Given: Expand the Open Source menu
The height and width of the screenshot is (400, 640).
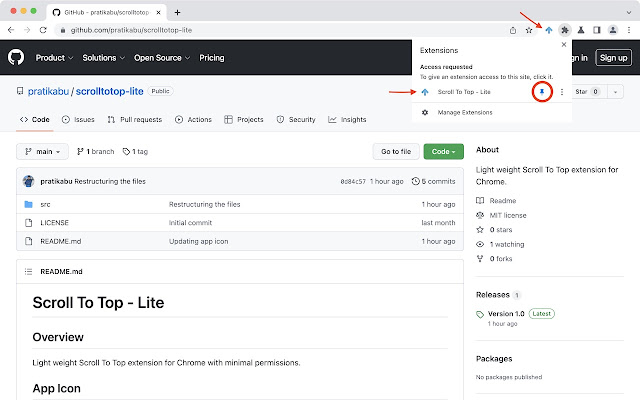Looking at the screenshot, I should point(162,58).
